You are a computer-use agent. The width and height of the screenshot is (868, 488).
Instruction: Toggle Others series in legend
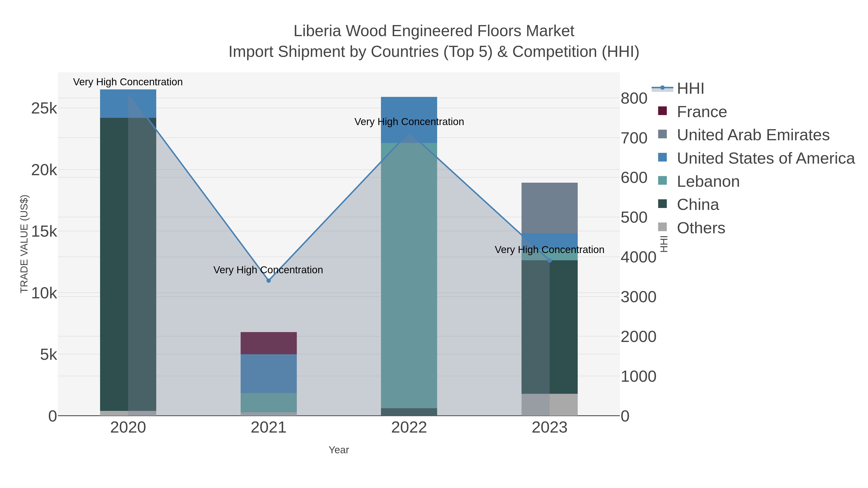tap(692, 228)
